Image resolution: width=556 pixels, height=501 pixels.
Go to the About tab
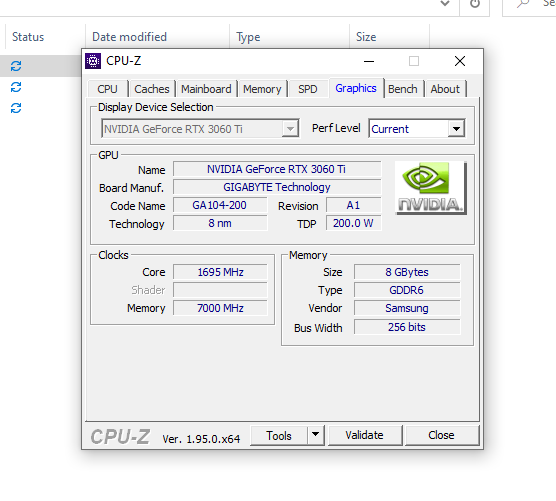[445, 89]
